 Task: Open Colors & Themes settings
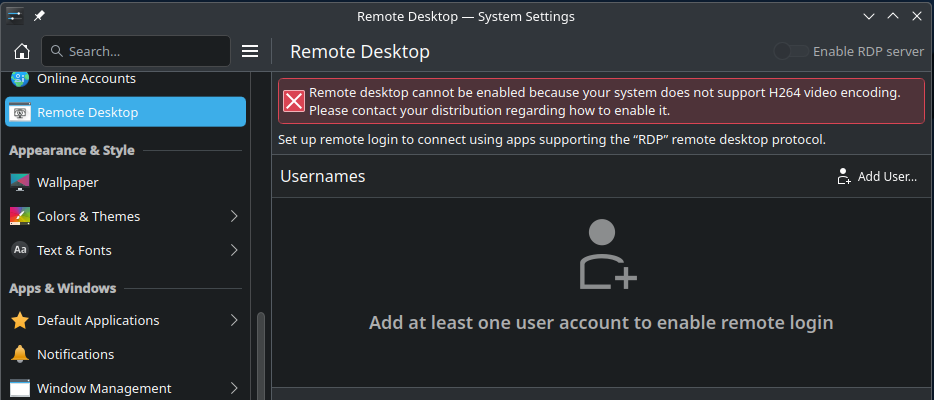(126, 216)
